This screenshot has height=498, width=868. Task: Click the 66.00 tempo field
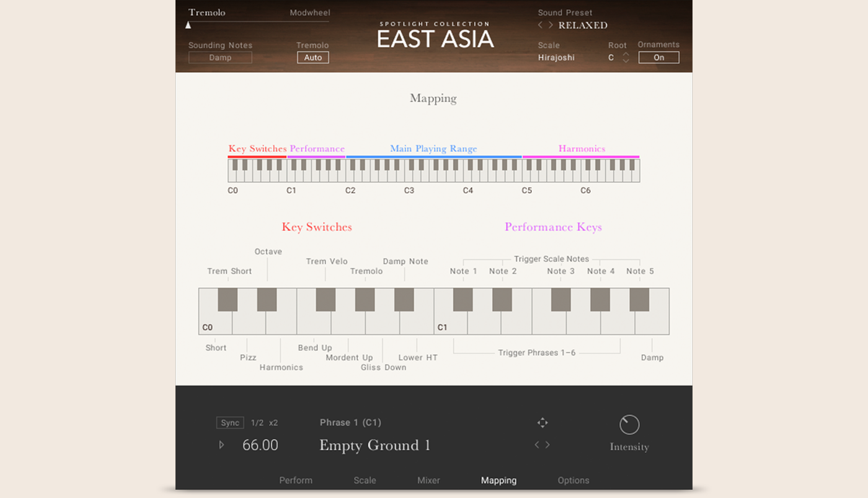(260, 445)
